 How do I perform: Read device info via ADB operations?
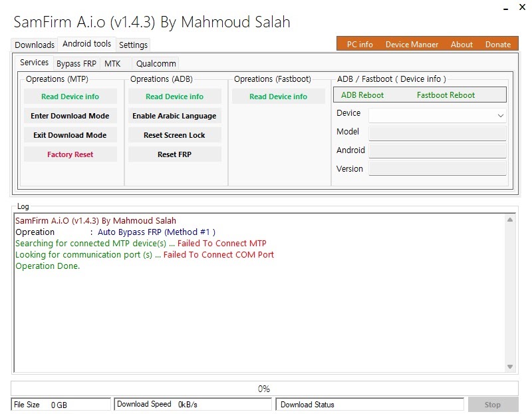click(x=174, y=96)
